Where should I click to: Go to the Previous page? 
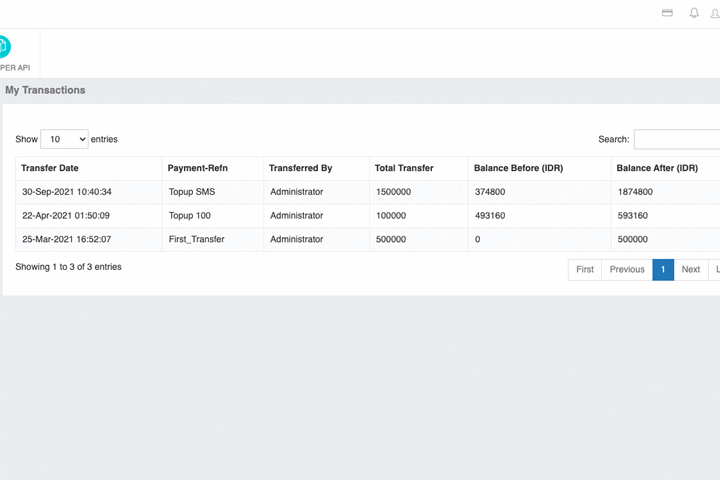click(627, 270)
